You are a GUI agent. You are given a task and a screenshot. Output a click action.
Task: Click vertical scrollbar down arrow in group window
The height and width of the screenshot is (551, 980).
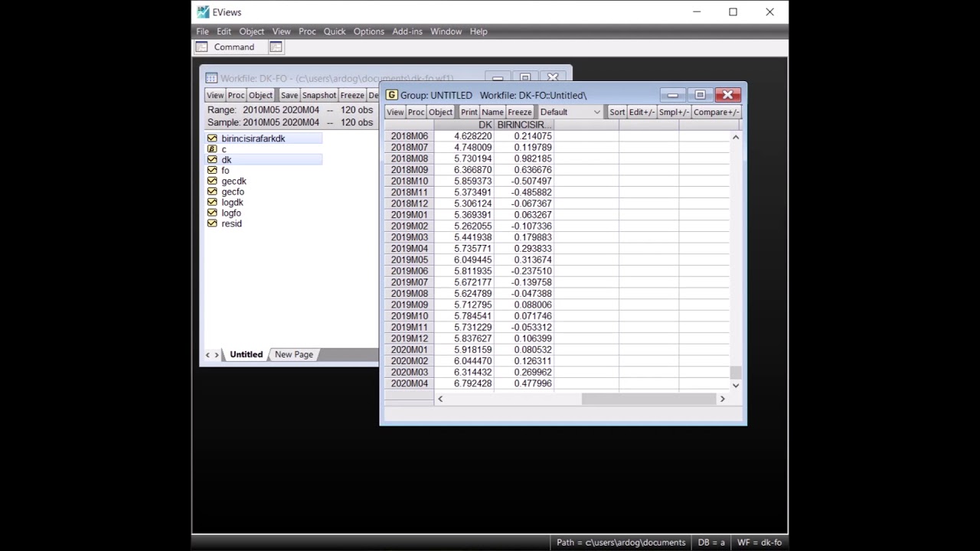click(736, 385)
